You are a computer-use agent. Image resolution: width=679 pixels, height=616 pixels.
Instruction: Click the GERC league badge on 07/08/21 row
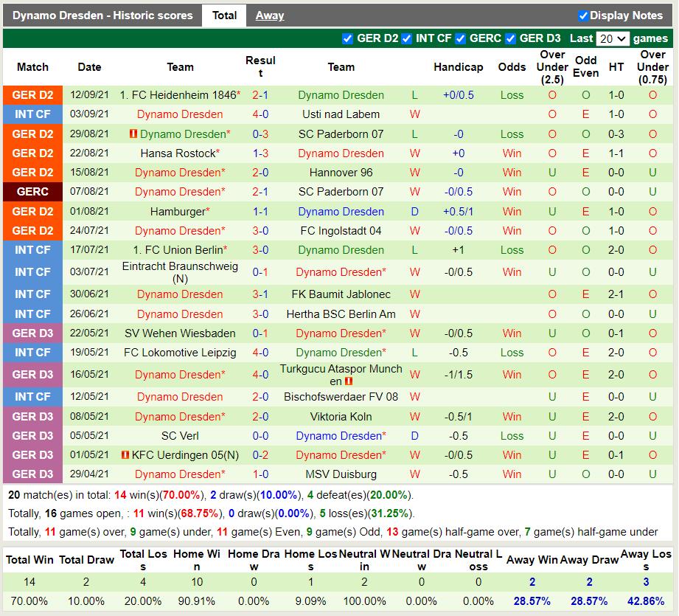(x=32, y=192)
